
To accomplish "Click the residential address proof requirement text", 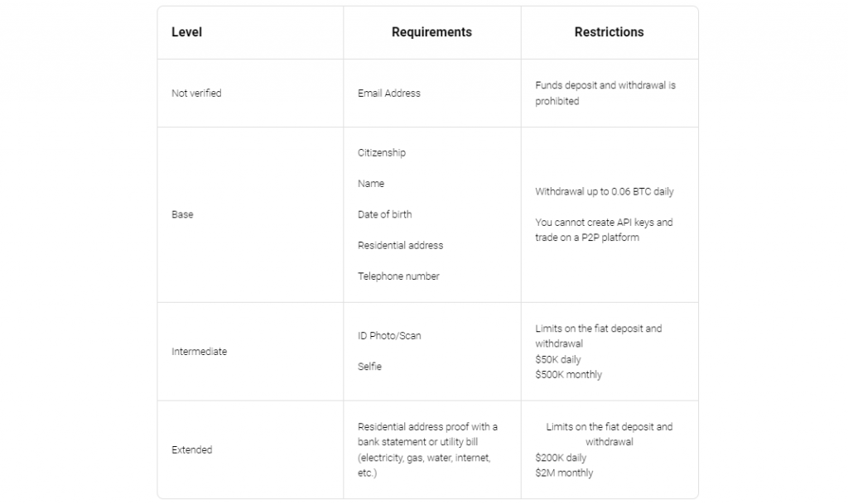I will pyautogui.click(x=427, y=450).
